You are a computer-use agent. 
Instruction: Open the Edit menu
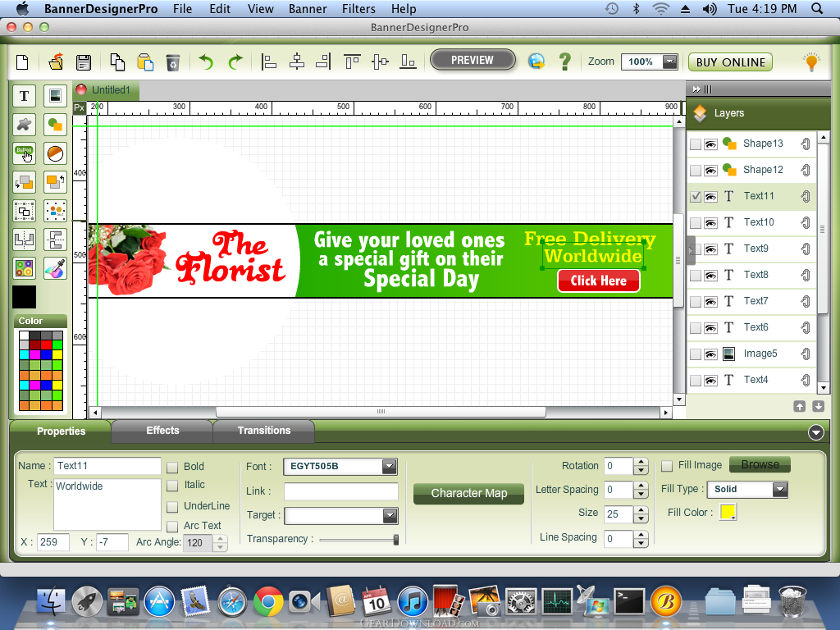[x=220, y=9]
